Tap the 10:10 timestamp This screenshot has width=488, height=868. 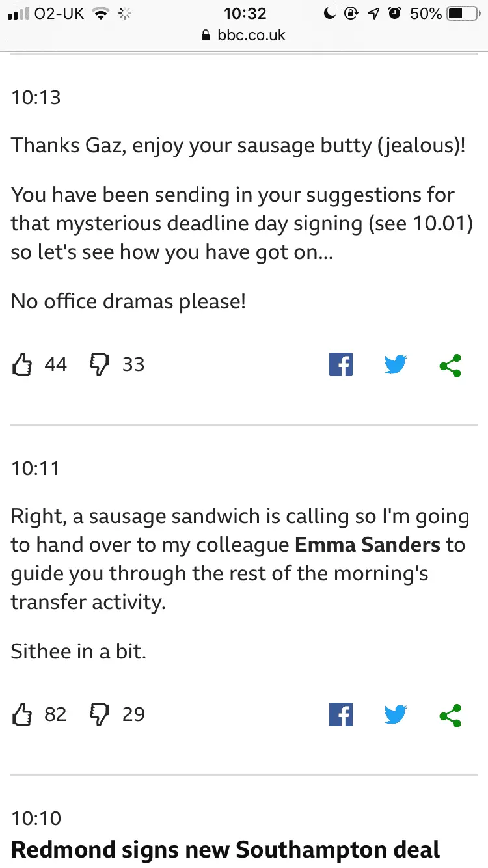36,818
